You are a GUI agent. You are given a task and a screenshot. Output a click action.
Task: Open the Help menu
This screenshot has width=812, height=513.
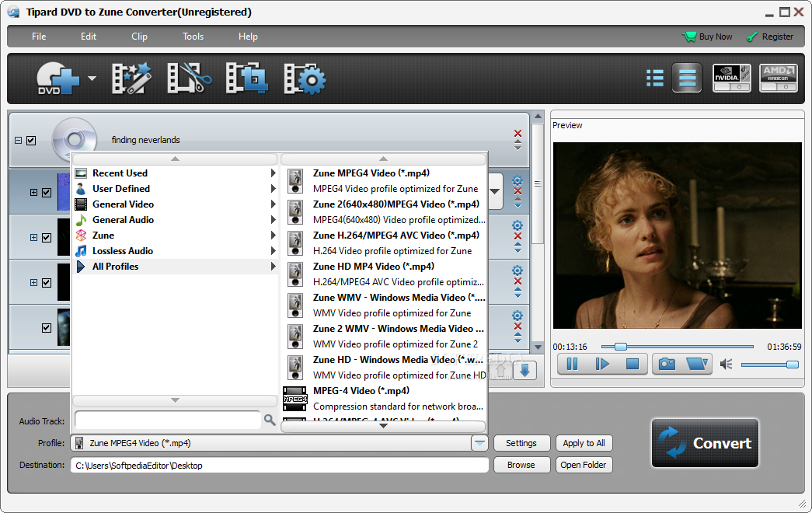[x=248, y=37]
